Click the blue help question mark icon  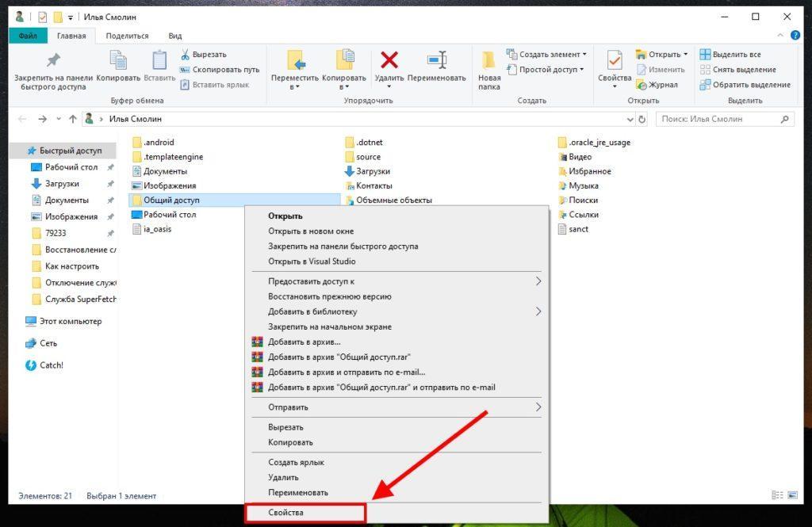coord(795,35)
